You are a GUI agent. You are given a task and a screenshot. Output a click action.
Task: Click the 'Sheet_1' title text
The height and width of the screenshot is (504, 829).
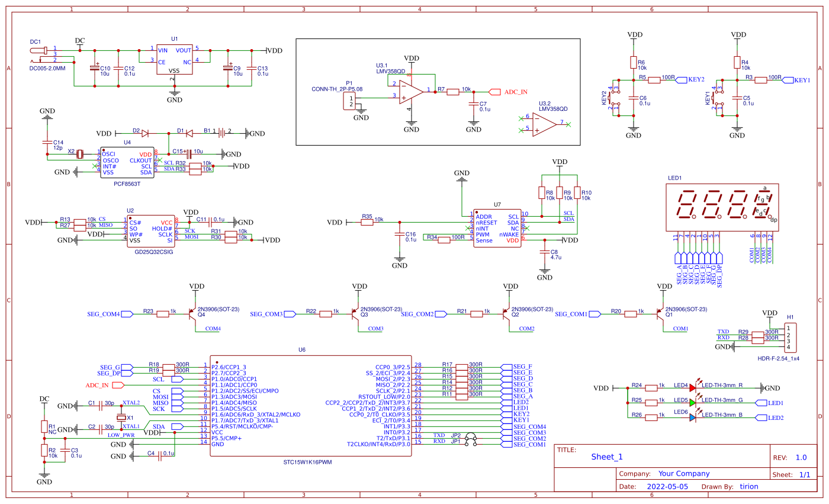[607, 457]
